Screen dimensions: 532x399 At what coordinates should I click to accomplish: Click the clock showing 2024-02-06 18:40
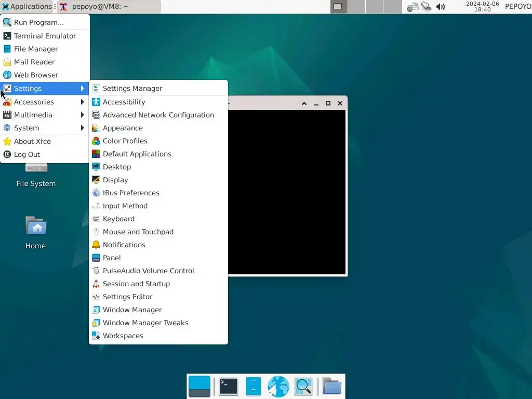(482, 6)
